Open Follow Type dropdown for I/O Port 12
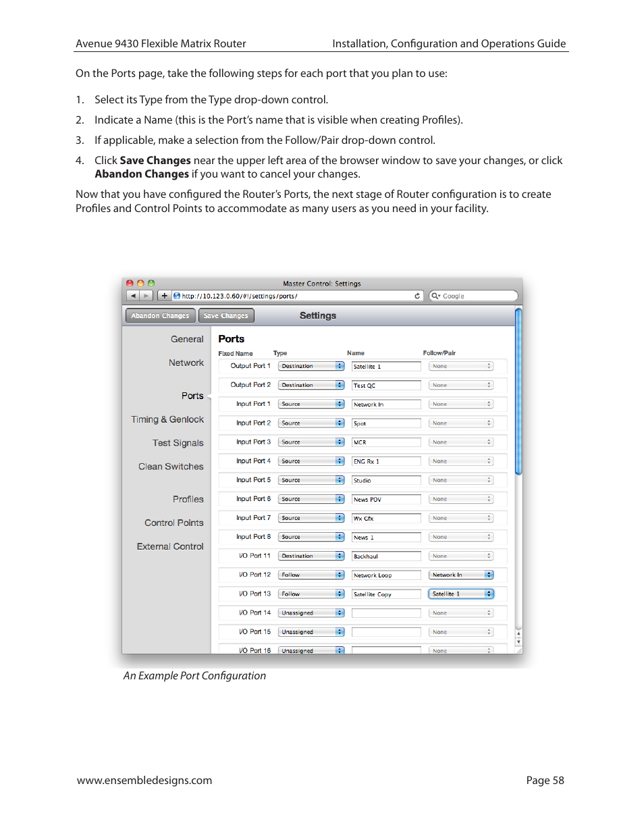Viewport: 644px width, 834px height. tap(311, 575)
